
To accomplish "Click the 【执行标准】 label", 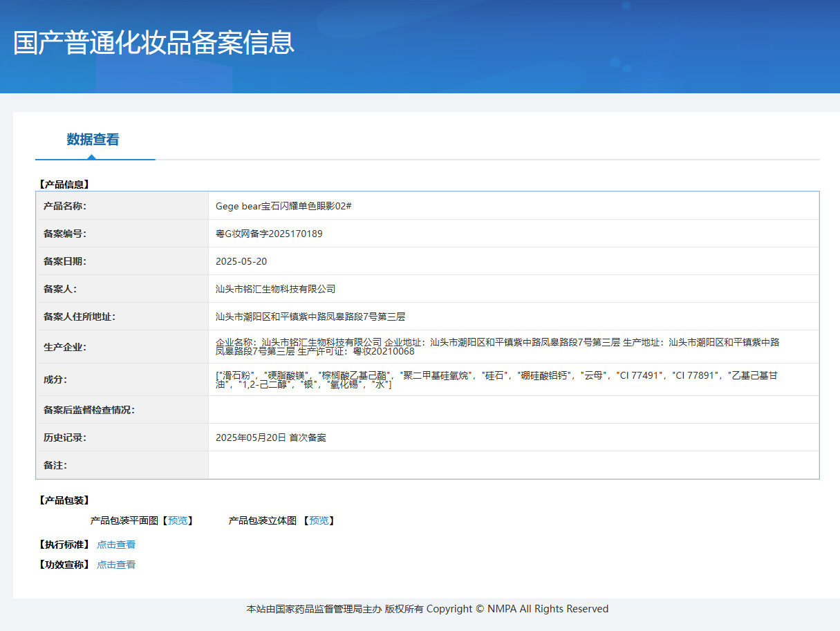I will point(64,545).
